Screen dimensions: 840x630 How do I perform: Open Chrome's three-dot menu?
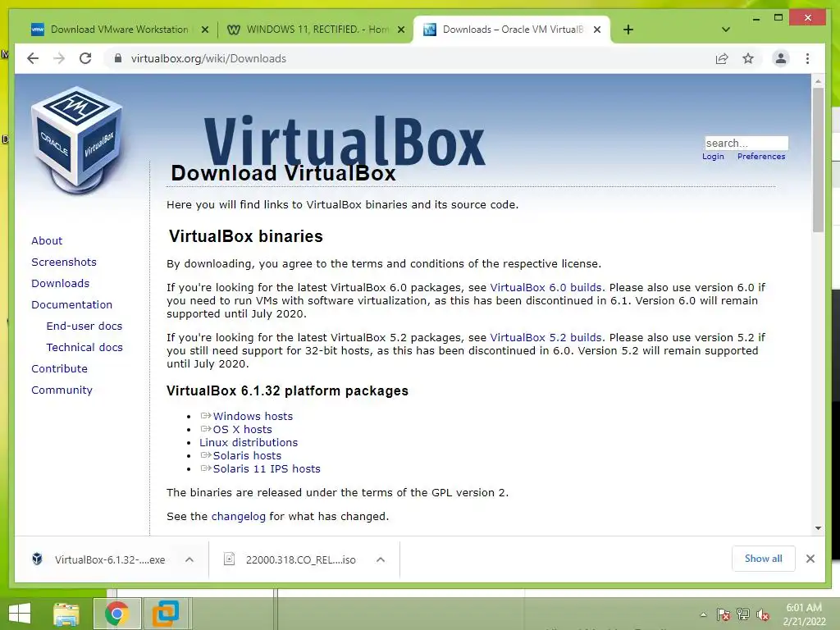pyautogui.click(x=807, y=58)
